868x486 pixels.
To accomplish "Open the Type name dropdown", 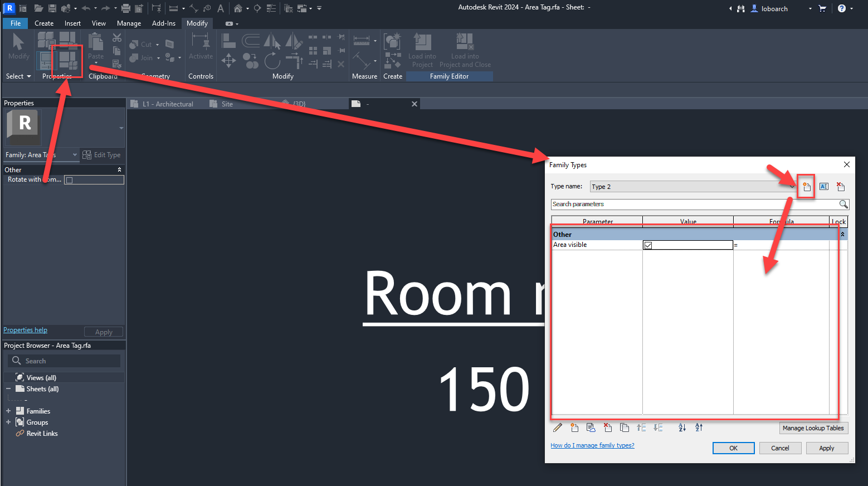I will (792, 186).
